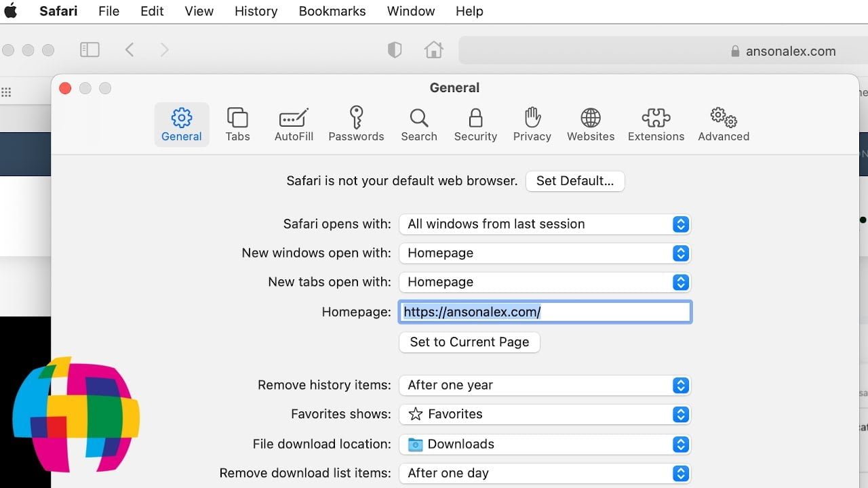Open the AutoFill preferences pane
Screen dimensions: 868x488
click(x=293, y=124)
